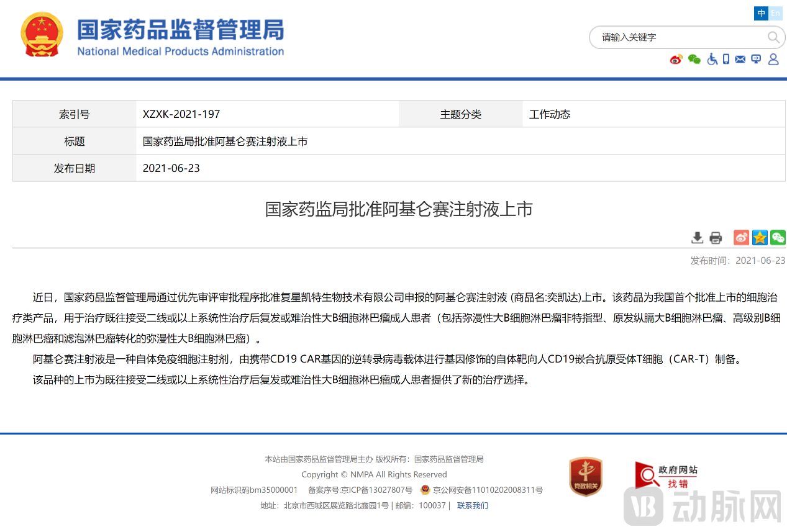Screen dimensions: 787x532
Task: Click the search magnifier icon
Action: (x=773, y=37)
